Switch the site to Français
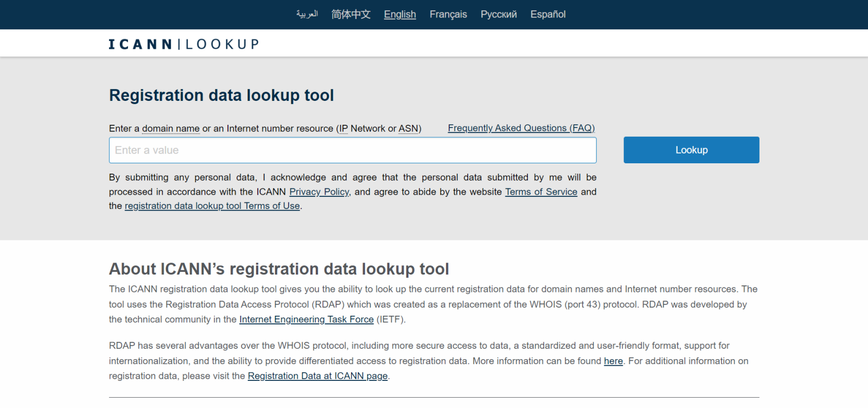Screen dimensions: 868x408 click(448, 14)
